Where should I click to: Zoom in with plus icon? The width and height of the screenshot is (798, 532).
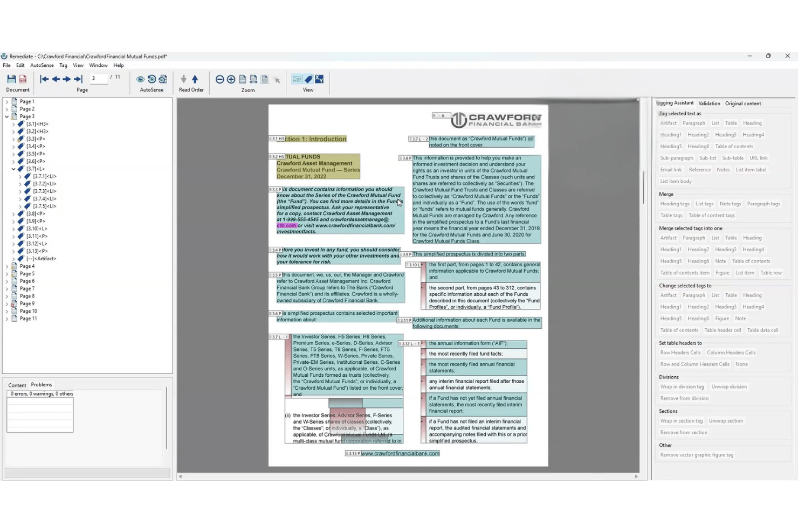pos(231,79)
